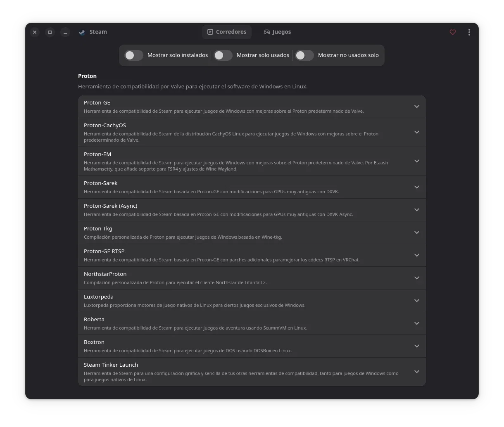Expand the Proton-GE RTSP chevron

coord(417,255)
